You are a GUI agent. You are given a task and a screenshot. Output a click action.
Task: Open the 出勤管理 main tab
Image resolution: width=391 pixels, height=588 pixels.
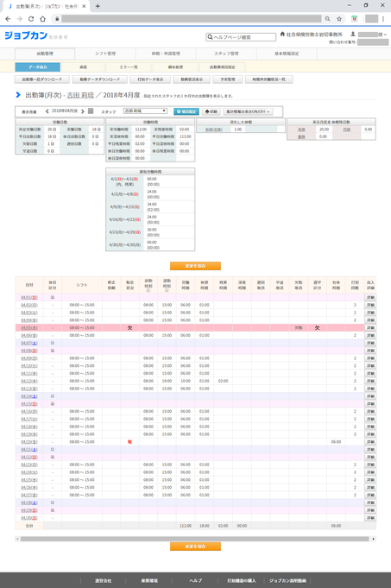(x=45, y=54)
